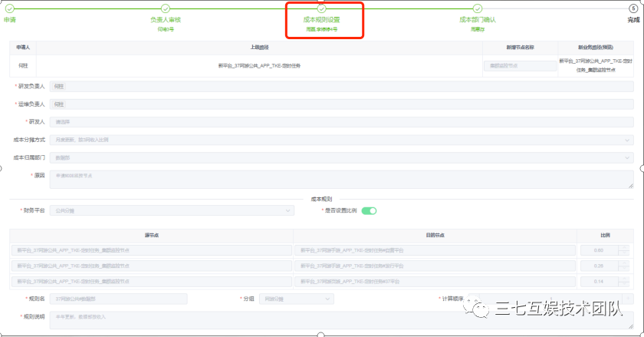The height and width of the screenshot is (337, 644).
Task: Click the 何柱 tag in 运维负责人
Action: click(59, 104)
